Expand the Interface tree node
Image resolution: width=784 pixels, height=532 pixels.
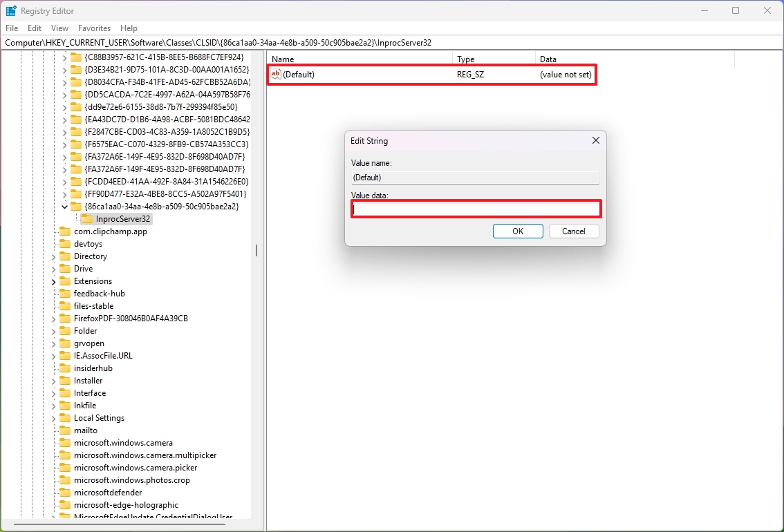(x=53, y=392)
